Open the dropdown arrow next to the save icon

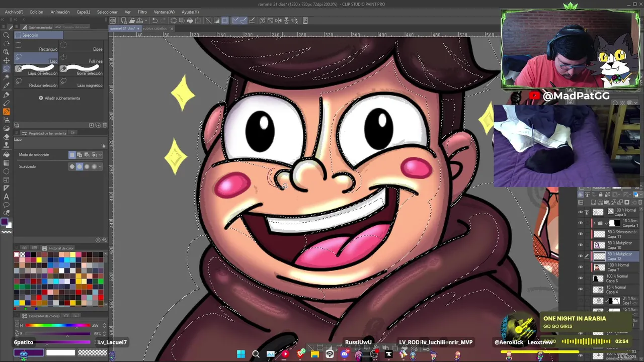[145, 21]
